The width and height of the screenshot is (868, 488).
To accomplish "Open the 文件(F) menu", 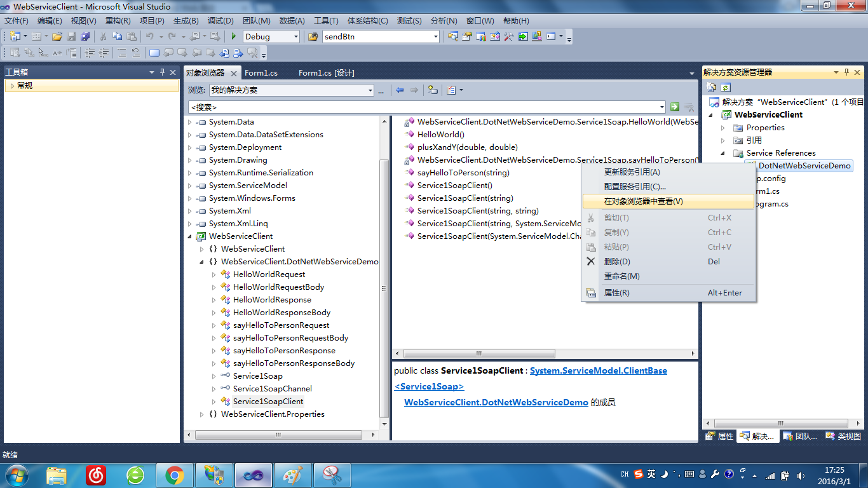I will [17, 21].
